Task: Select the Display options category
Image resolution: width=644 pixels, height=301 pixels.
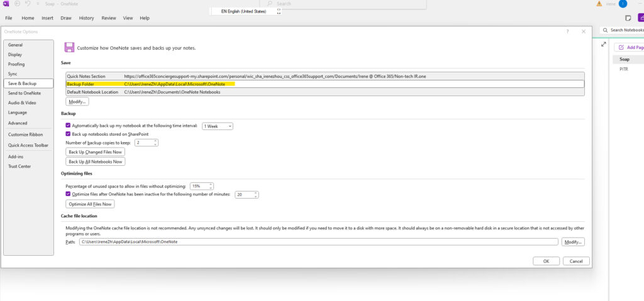Action: (28, 55)
